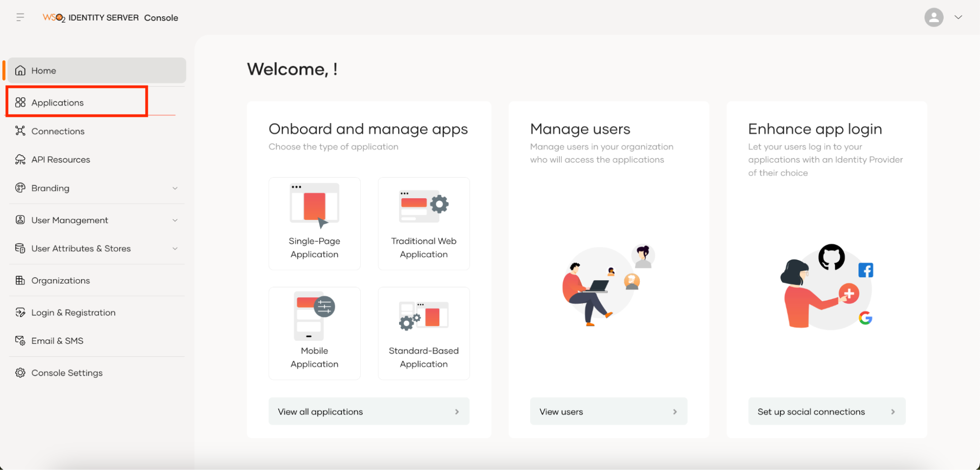Screen dimensions: 980x470
Task: Select the Organizations building icon
Action: click(20, 280)
